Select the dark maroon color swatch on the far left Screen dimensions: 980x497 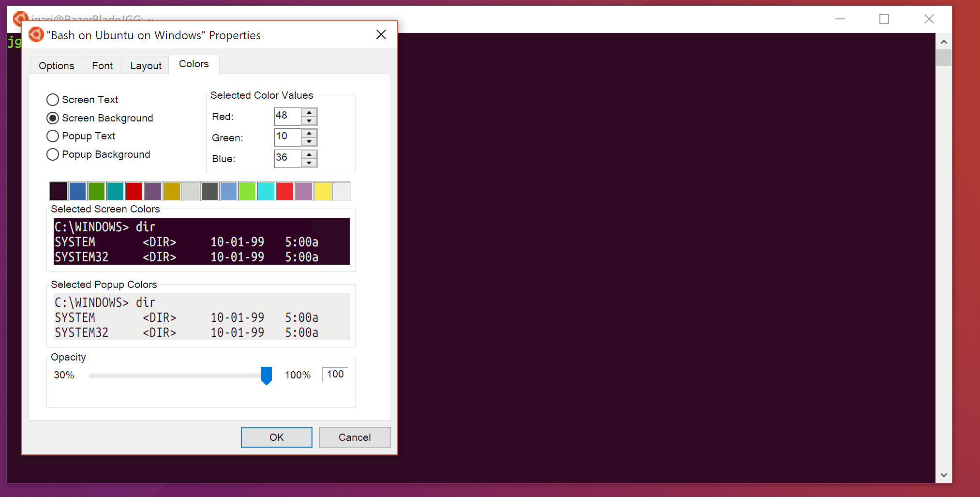click(x=58, y=191)
